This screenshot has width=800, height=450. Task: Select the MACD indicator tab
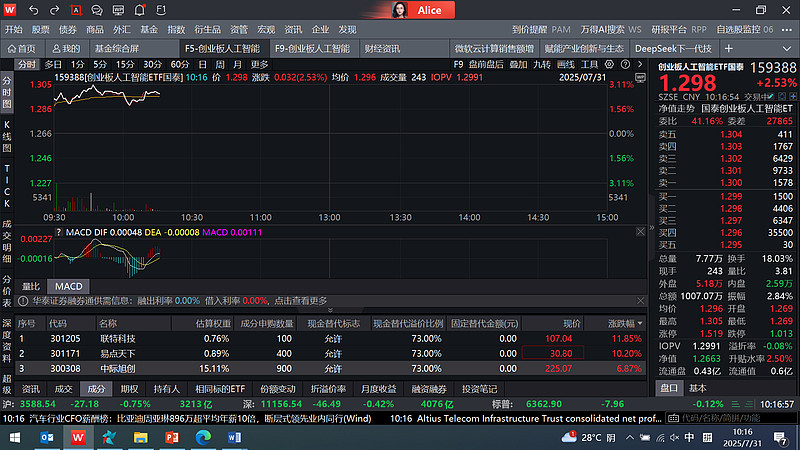point(68,286)
